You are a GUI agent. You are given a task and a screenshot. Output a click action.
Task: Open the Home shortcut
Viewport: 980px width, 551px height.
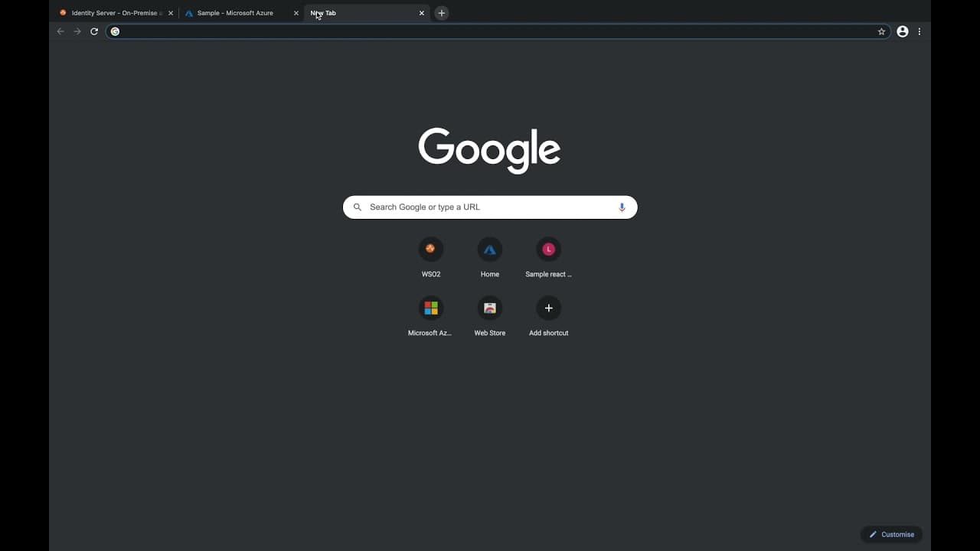pos(489,249)
